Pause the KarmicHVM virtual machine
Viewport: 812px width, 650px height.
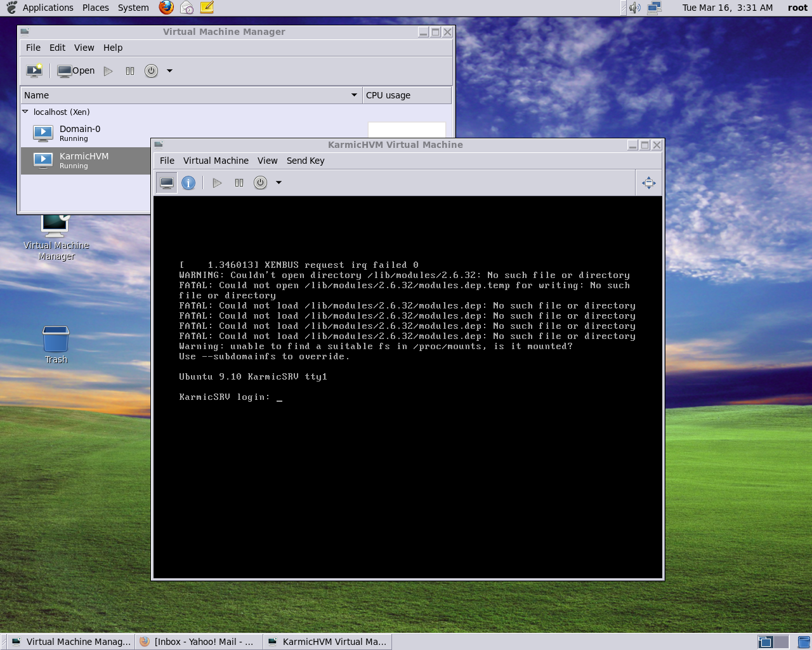tap(239, 183)
